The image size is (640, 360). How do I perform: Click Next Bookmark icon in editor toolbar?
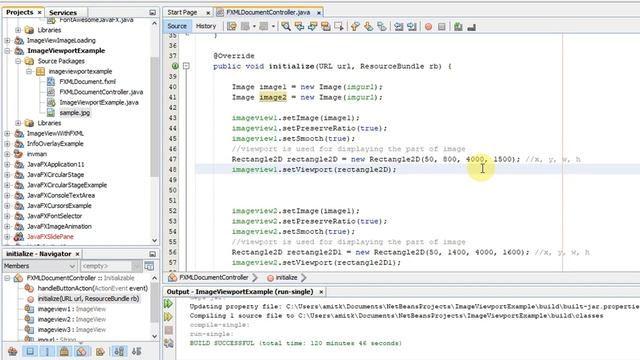[368, 27]
